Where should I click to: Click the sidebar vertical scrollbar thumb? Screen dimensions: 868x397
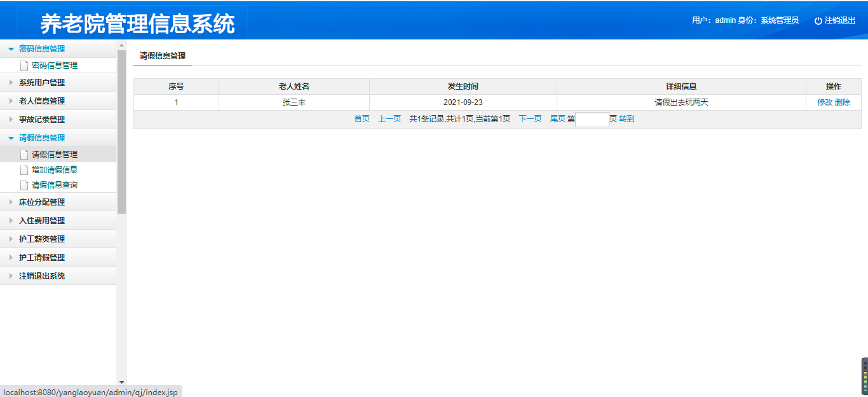121,132
